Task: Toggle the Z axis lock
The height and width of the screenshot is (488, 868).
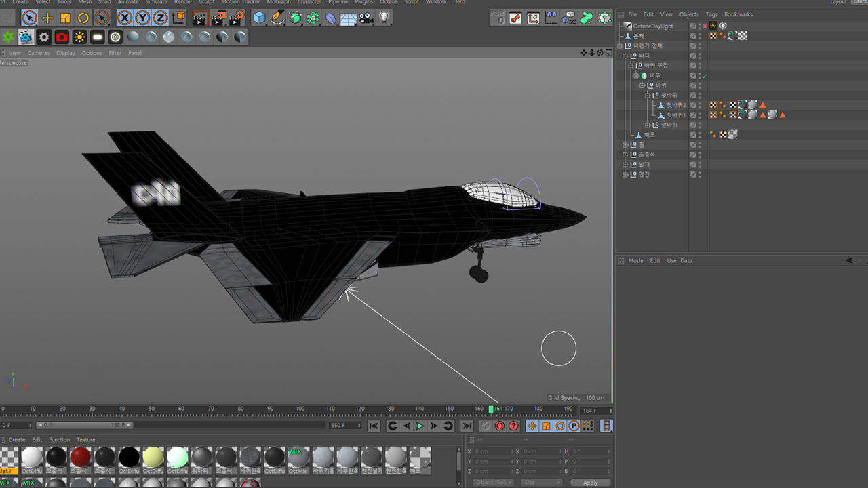Action: (x=161, y=18)
